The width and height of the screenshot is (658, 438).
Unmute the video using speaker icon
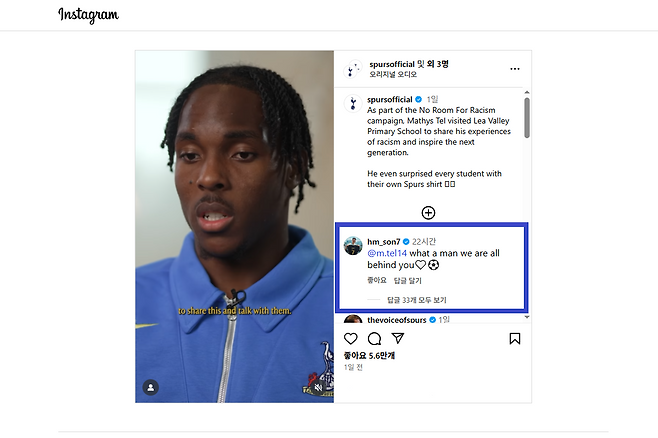(319, 387)
